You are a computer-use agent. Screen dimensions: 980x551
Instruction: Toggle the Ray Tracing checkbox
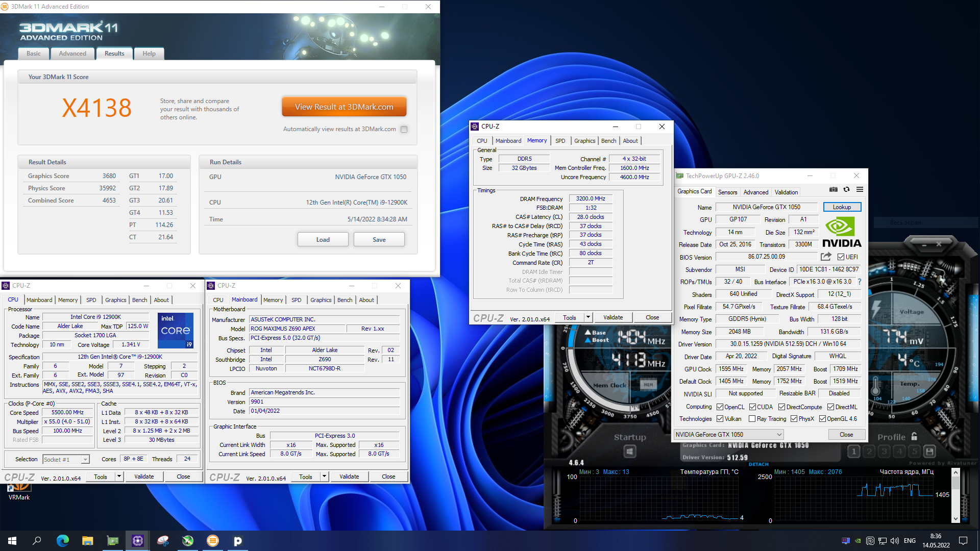(x=752, y=419)
